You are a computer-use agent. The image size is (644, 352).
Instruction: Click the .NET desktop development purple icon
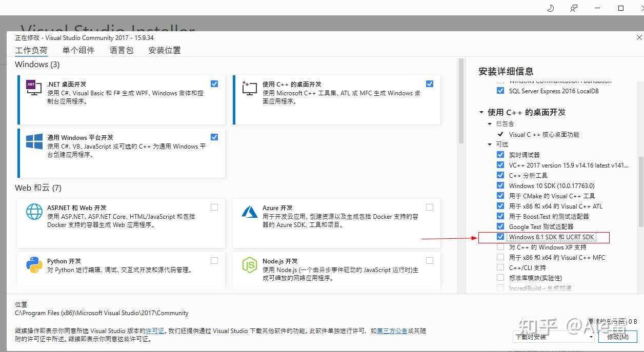[x=34, y=88]
